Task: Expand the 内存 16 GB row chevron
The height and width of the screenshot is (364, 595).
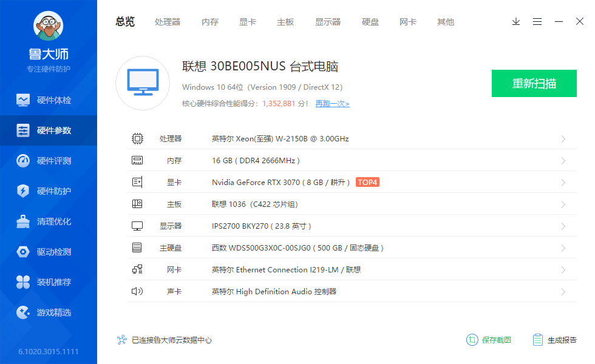Action: click(563, 161)
